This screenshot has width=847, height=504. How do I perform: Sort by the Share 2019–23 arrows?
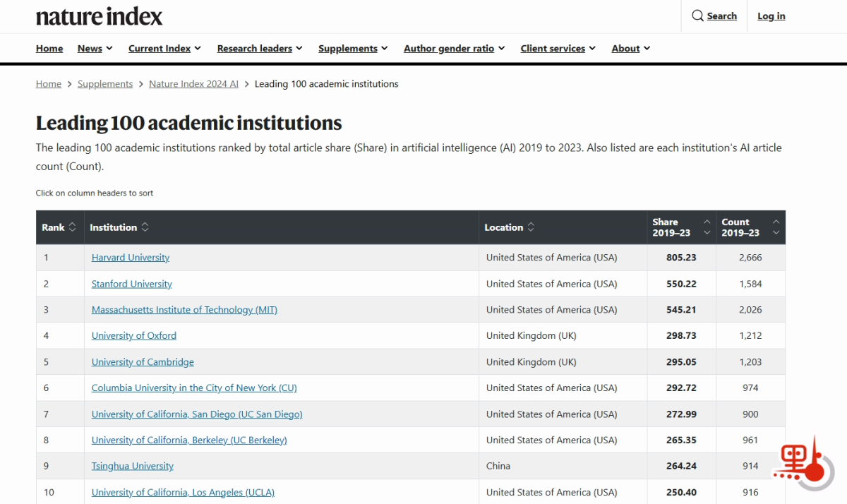tap(707, 227)
